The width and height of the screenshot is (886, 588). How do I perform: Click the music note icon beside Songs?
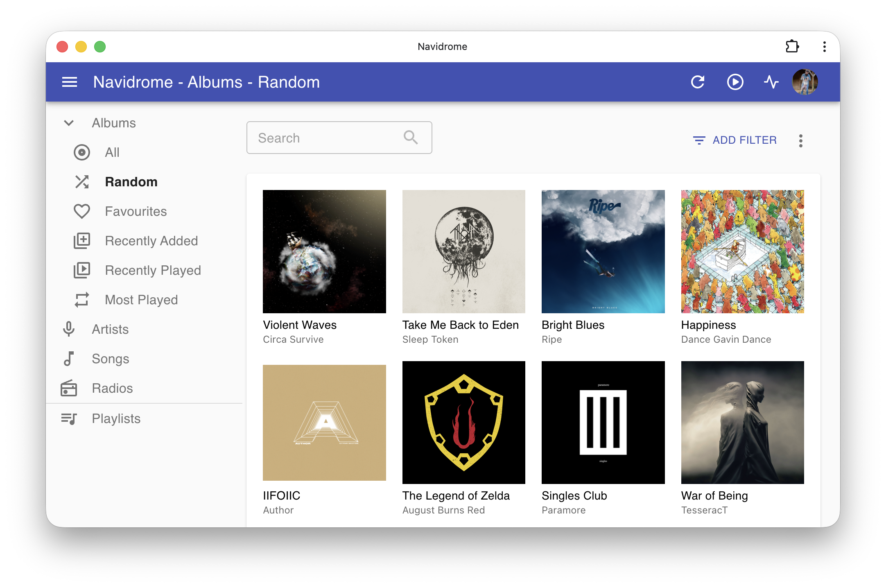pyautogui.click(x=69, y=359)
